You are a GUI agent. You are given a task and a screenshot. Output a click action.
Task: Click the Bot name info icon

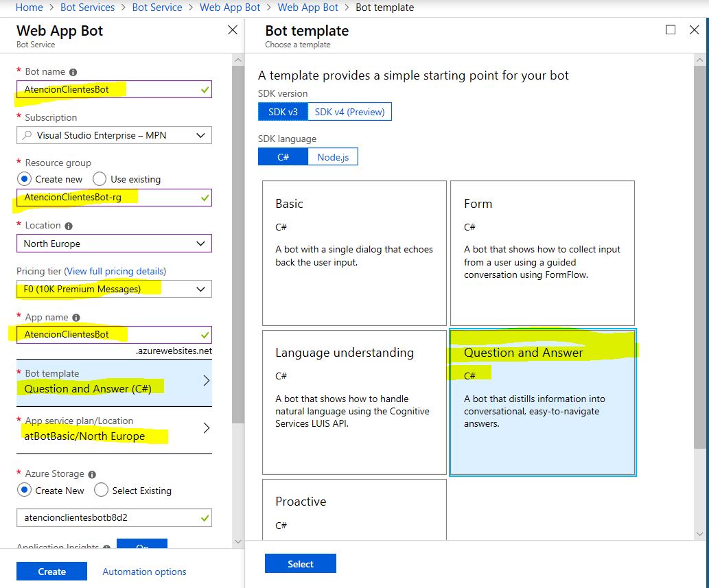click(73, 72)
